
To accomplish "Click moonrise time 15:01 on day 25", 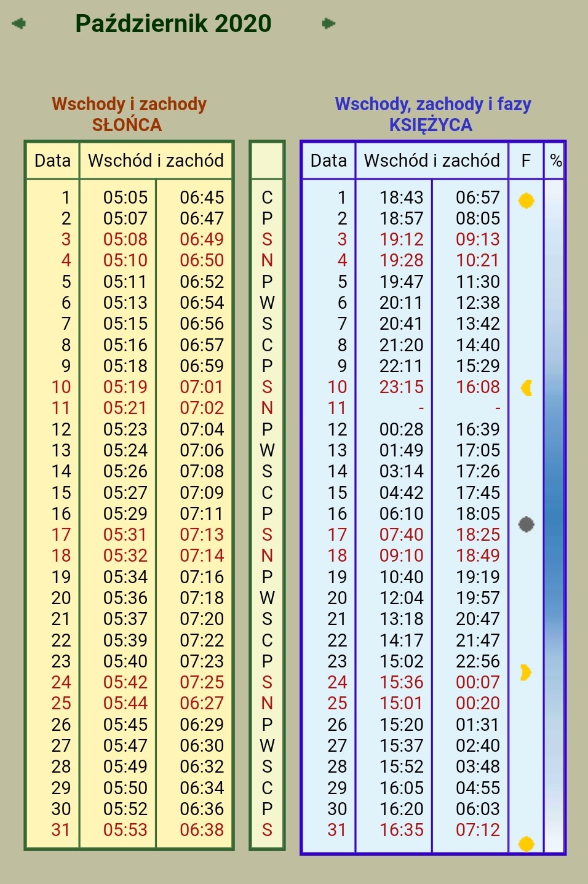I will [402, 703].
